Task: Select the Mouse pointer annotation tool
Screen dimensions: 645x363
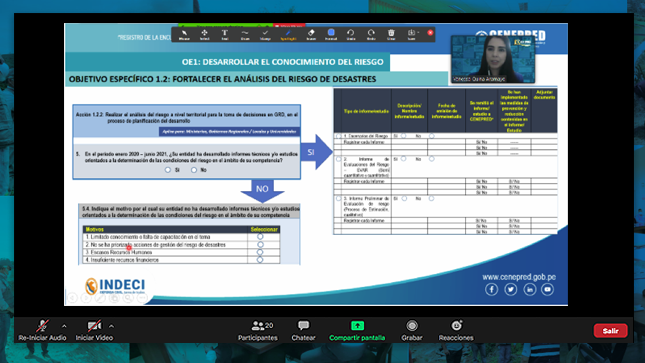Action: pyautogui.click(x=184, y=35)
